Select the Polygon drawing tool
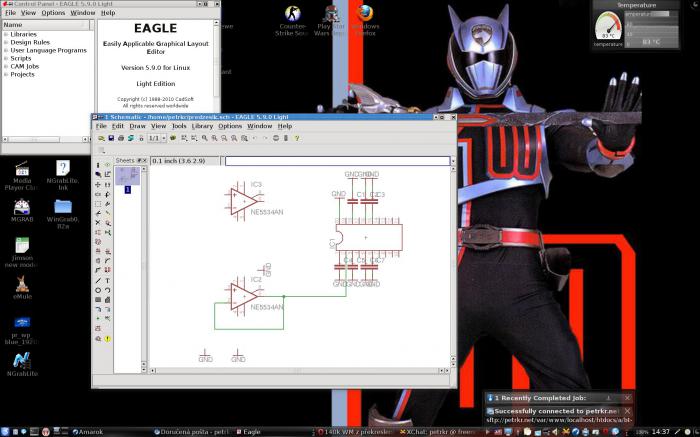The width and height of the screenshot is (700, 437). (108, 300)
